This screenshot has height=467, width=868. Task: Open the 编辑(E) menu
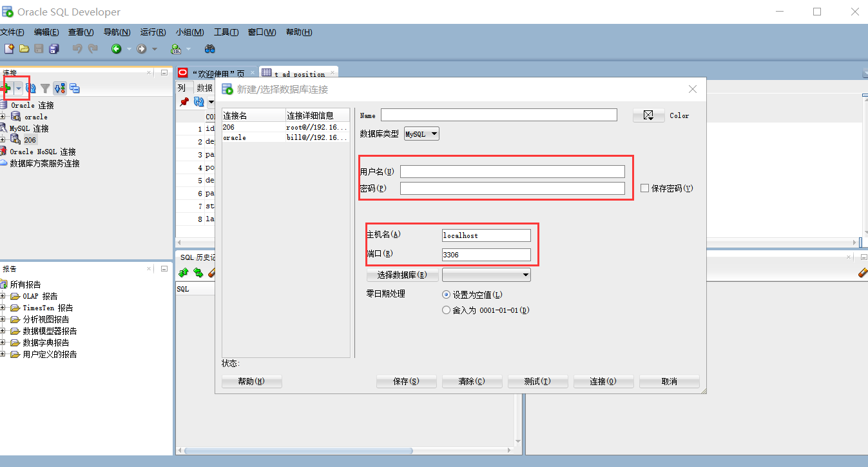click(x=46, y=32)
